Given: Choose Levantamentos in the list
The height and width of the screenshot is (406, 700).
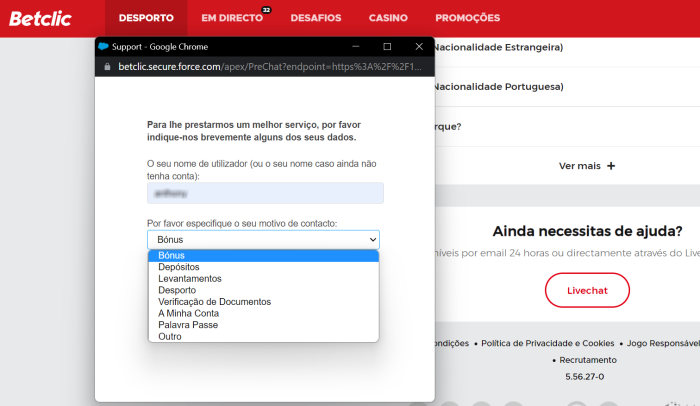Looking at the screenshot, I should [263, 279].
